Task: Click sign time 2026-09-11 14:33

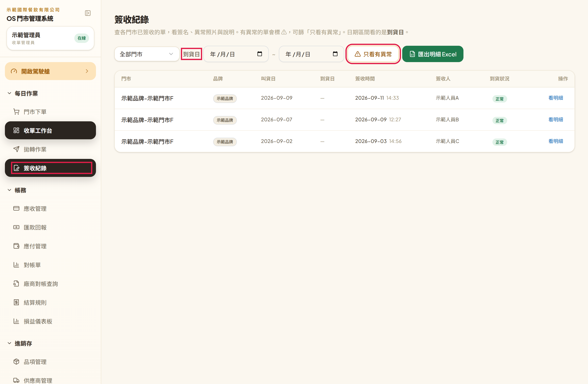Action: [377, 98]
